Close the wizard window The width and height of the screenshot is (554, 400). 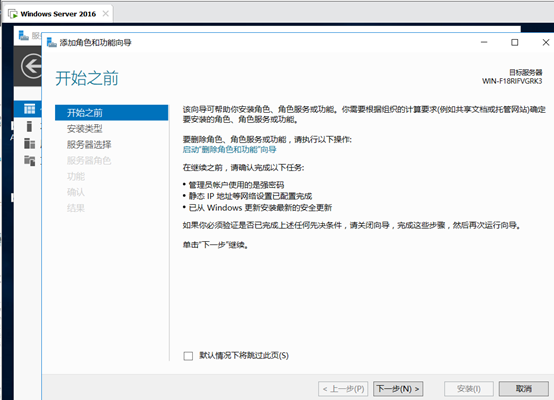pos(546,42)
